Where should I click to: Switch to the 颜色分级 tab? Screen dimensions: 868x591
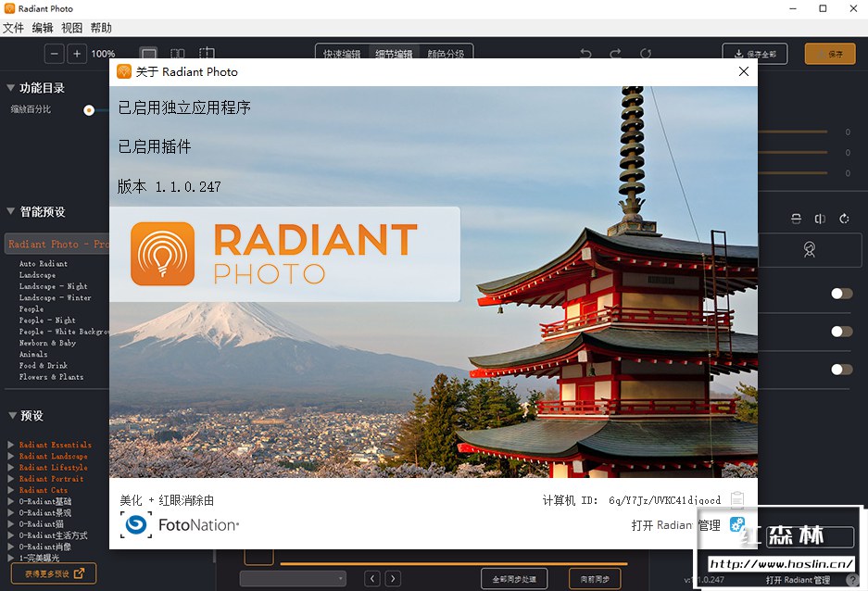(x=446, y=54)
